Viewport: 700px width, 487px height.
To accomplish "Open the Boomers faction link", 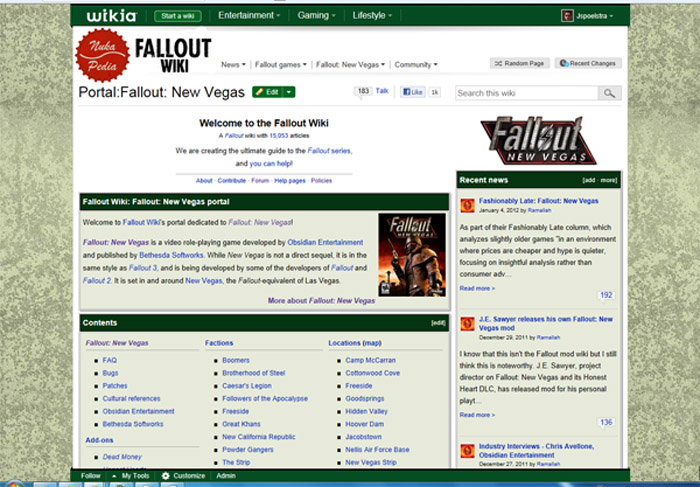I will pyautogui.click(x=236, y=360).
